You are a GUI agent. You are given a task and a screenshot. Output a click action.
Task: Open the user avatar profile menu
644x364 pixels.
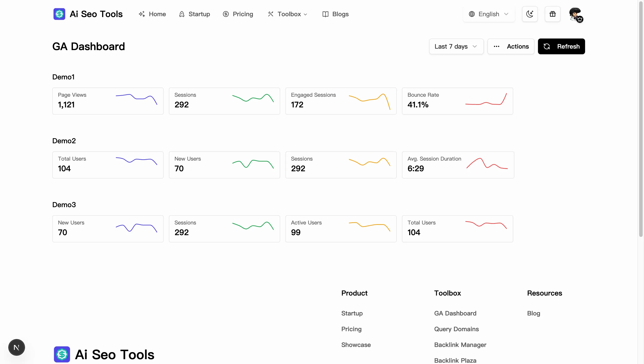tap(575, 14)
